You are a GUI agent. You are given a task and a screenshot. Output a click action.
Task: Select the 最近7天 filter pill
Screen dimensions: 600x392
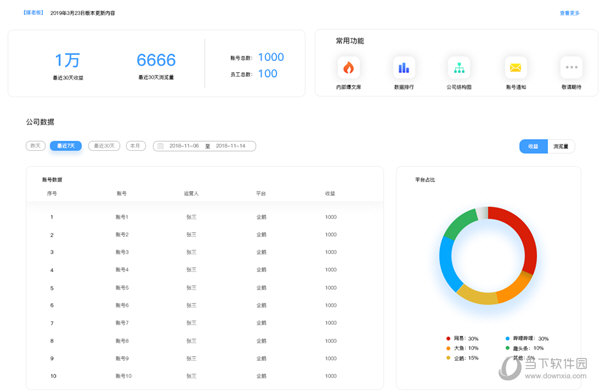click(x=66, y=146)
